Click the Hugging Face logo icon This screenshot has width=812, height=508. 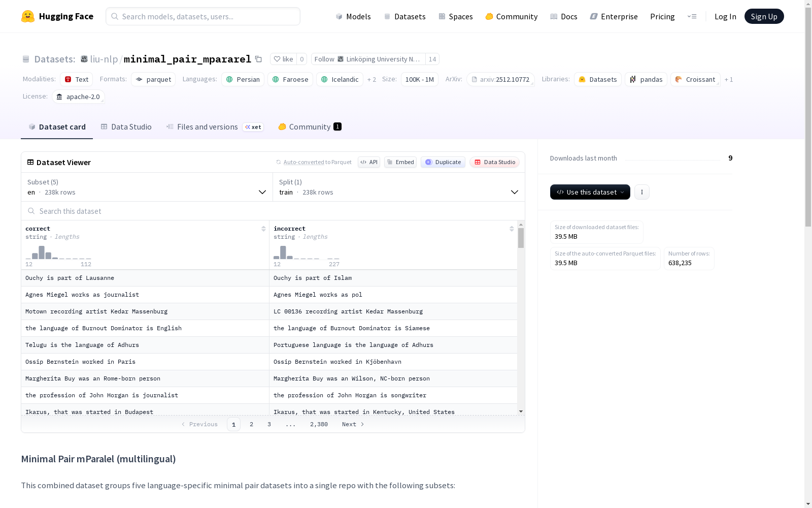[x=28, y=16]
